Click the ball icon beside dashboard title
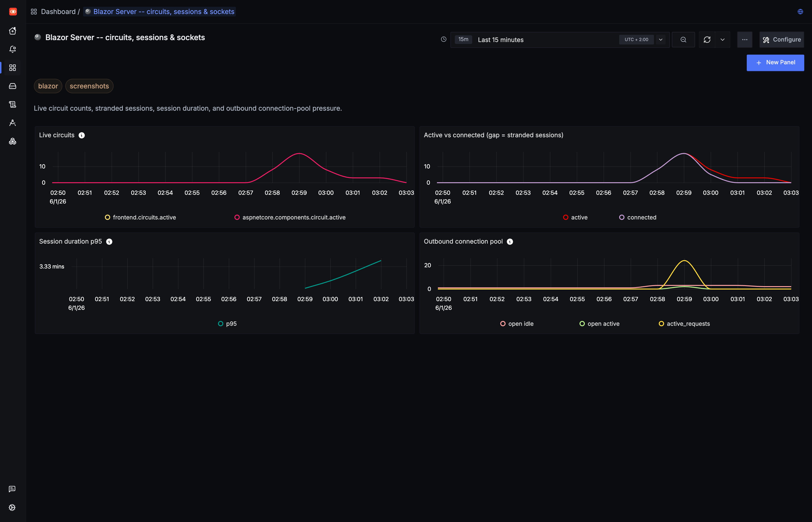The width and height of the screenshot is (812, 522). pos(38,37)
